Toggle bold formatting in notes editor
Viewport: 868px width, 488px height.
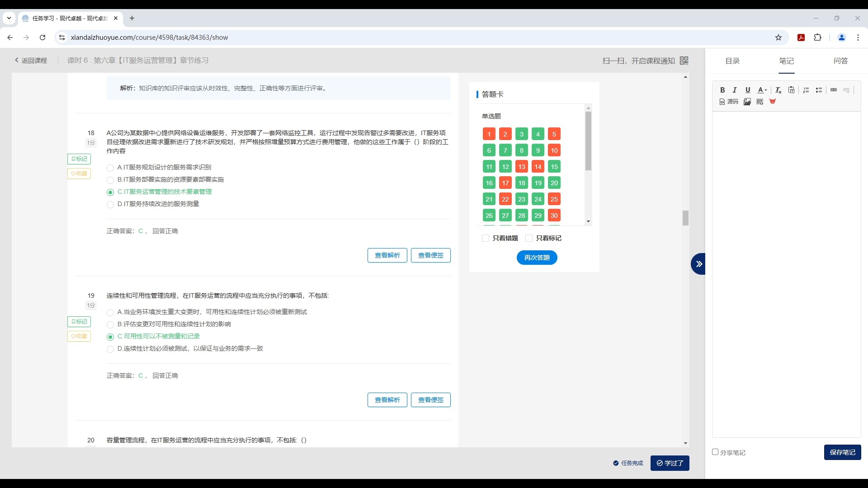(x=722, y=90)
